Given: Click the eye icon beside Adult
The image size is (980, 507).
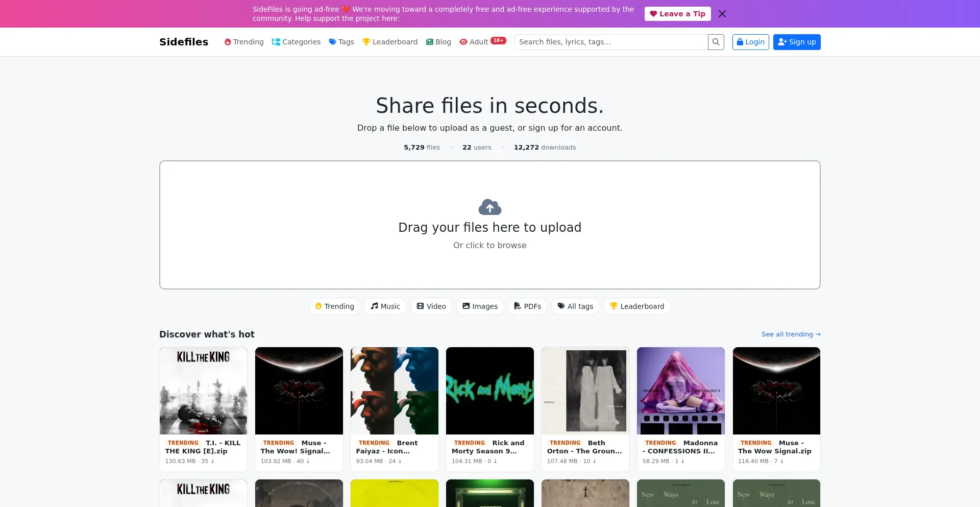Looking at the screenshot, I should (463, 42).
